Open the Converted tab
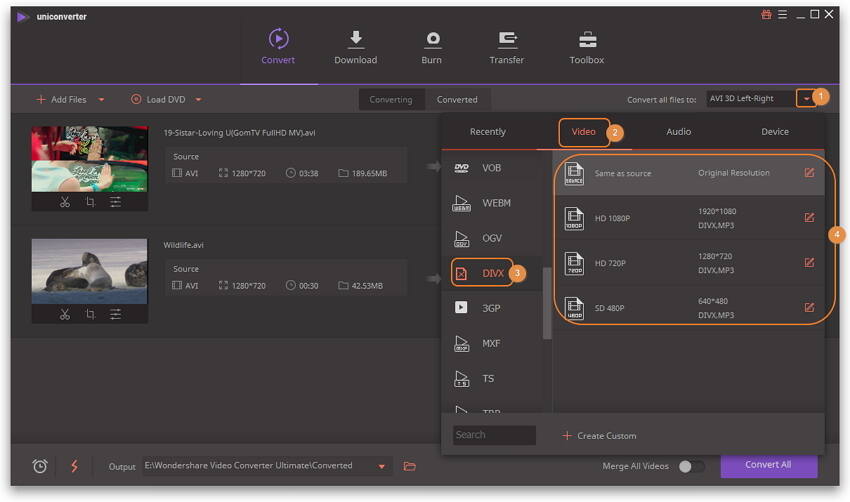 [458, 100]
